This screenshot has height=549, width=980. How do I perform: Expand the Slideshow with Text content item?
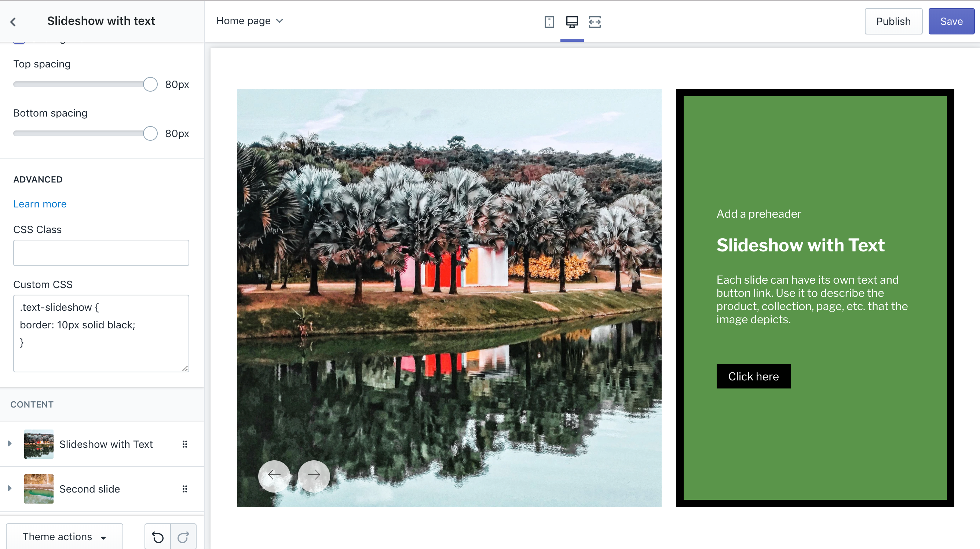[x=10, y=443]
